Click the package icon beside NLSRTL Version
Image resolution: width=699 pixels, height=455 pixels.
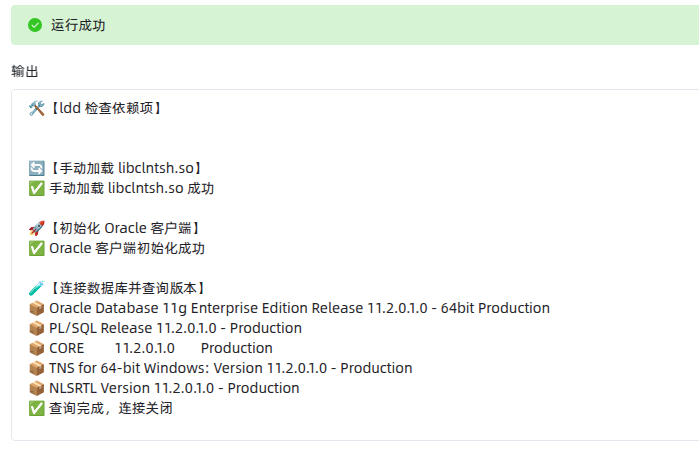[x=37, y=389]
